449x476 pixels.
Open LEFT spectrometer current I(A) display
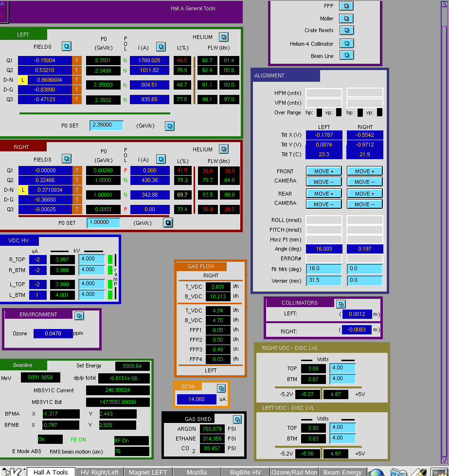tap(161, 47)
